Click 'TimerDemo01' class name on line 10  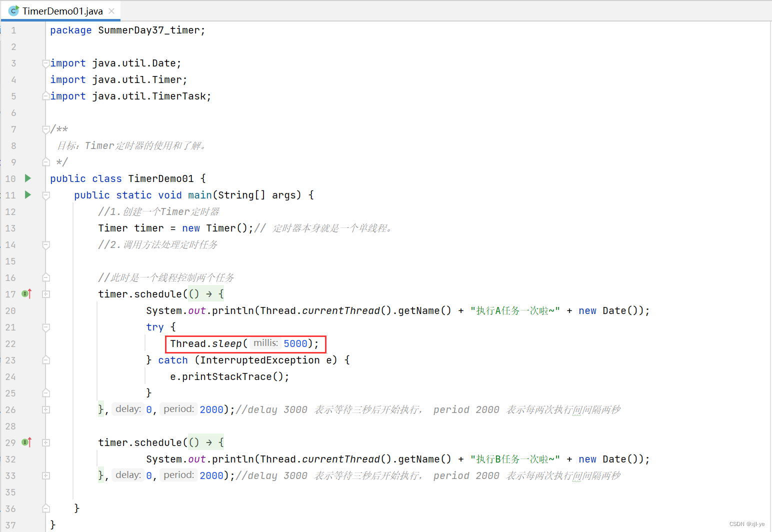(x=161, y=178)
